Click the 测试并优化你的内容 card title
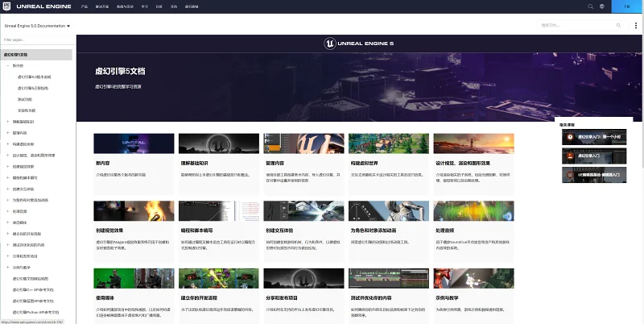644x324 pixels. (371, 298)
